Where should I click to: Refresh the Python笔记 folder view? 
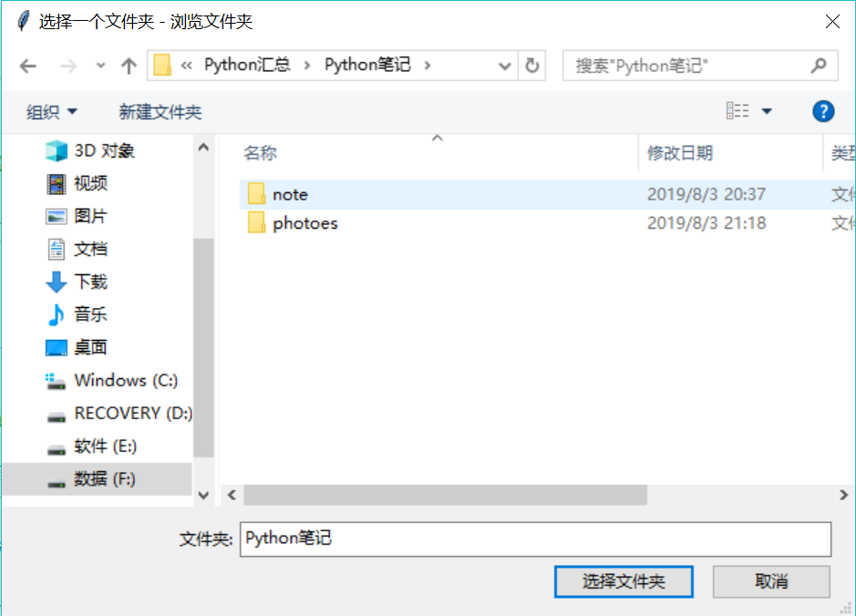(532, 66)
